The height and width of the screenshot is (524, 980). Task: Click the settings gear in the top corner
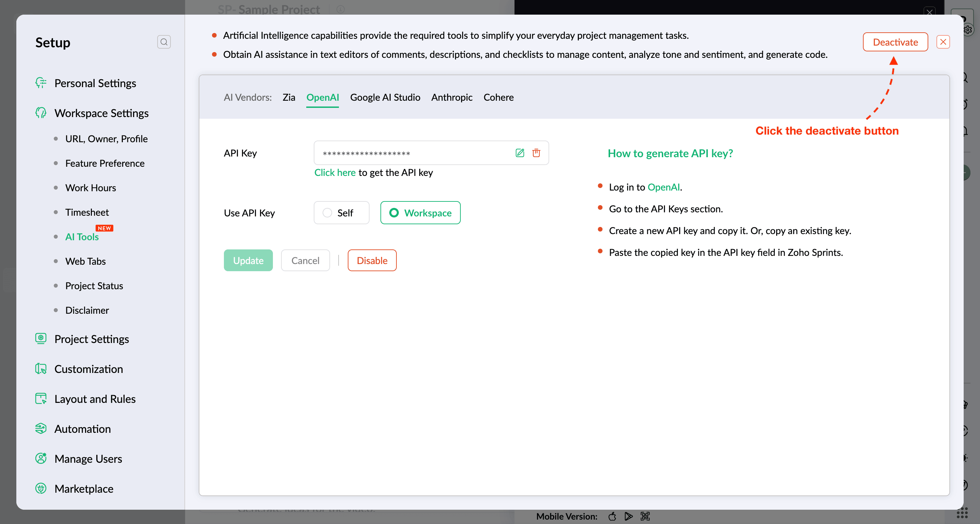(968, 30)
